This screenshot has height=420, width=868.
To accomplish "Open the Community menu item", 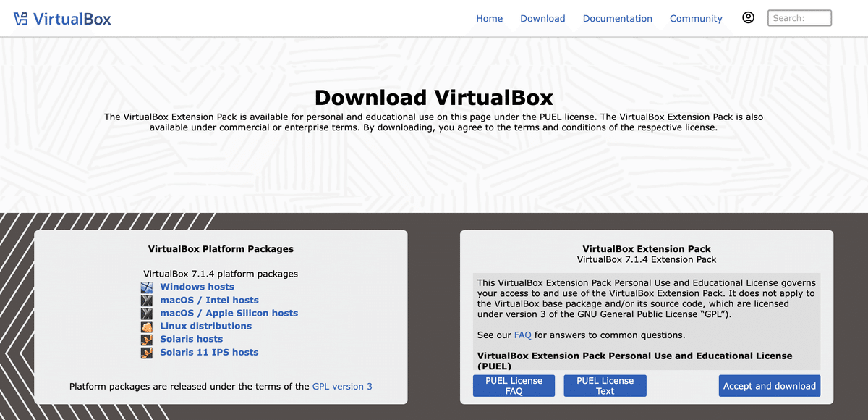I will tap(696, 18).
